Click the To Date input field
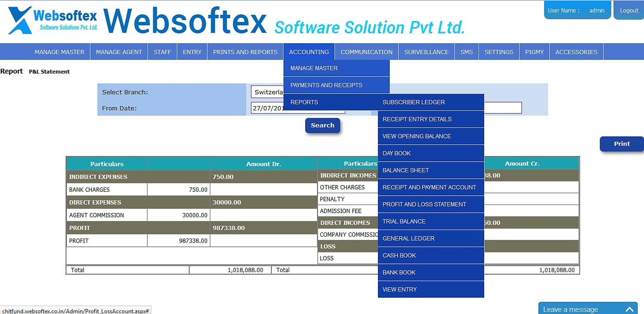This screenshot has height=314, width=644. click(x=503, y=108)
